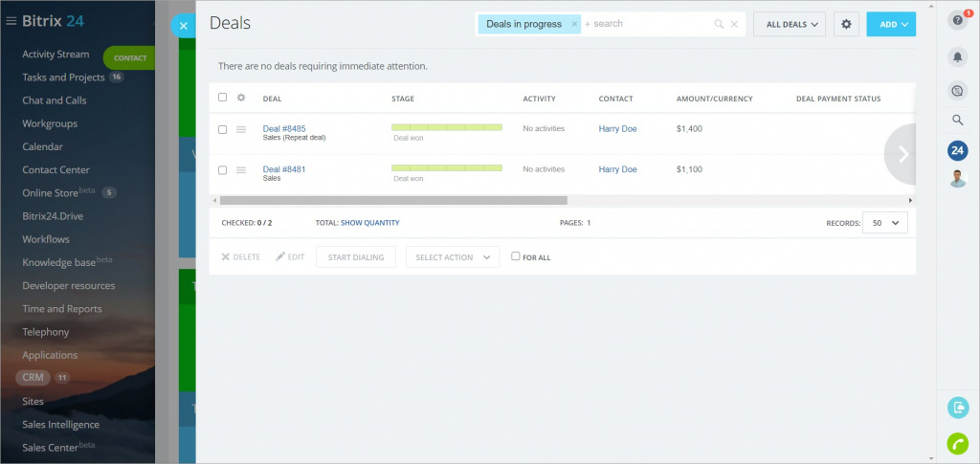The image size is (980, 464).
Task: Open Harry Doe contact for Deal #8485
Action: tap(617, 128)
